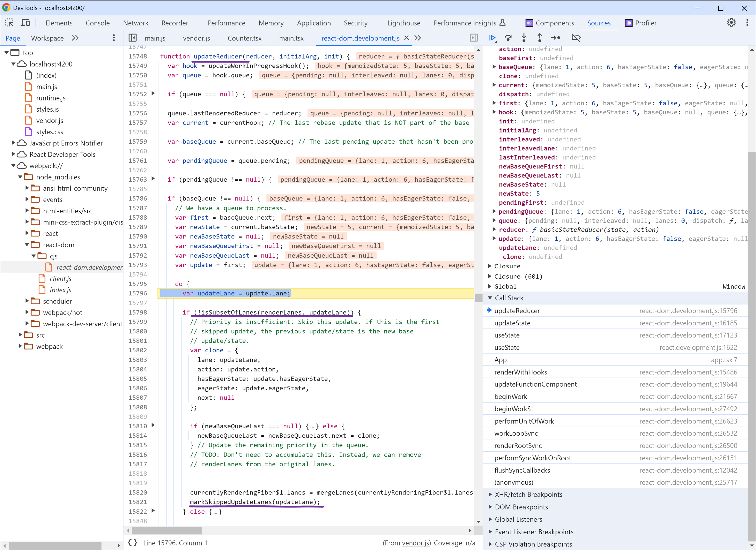Expand the baseQueue scope variable

(494, 67)
